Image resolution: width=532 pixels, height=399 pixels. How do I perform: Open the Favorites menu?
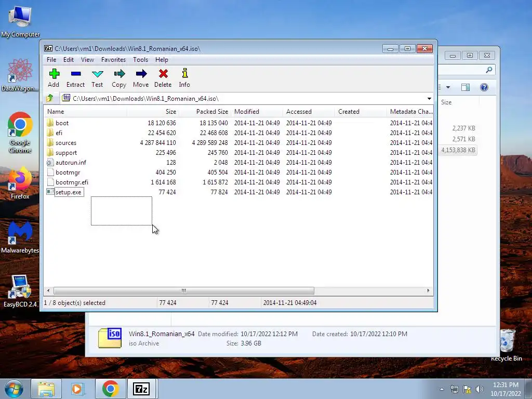113,60
